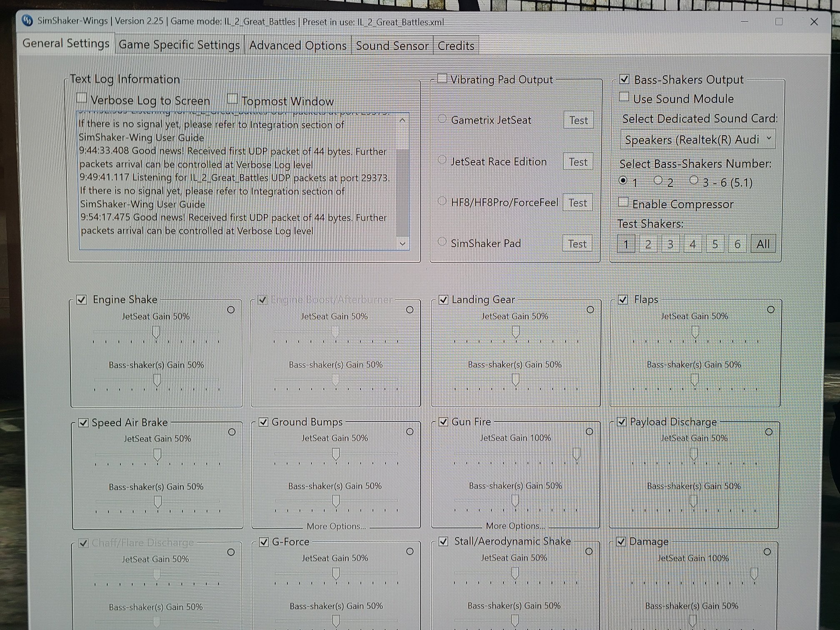Click the Payload Discharge circle indicator

(x=769, y=432)
